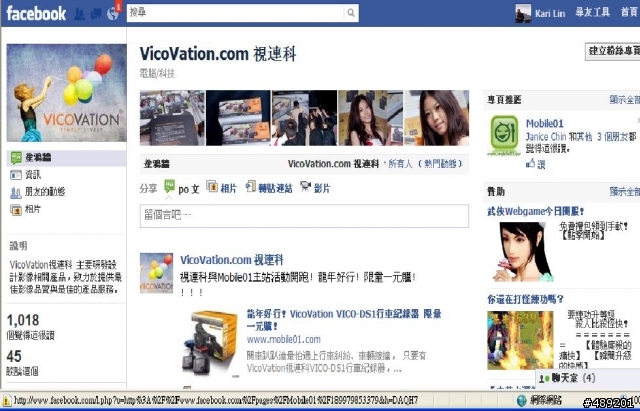Click 45 talking-about-this count
Image resolution: width=640 pixels, height=411 pixels.
(x=14, y=356)
